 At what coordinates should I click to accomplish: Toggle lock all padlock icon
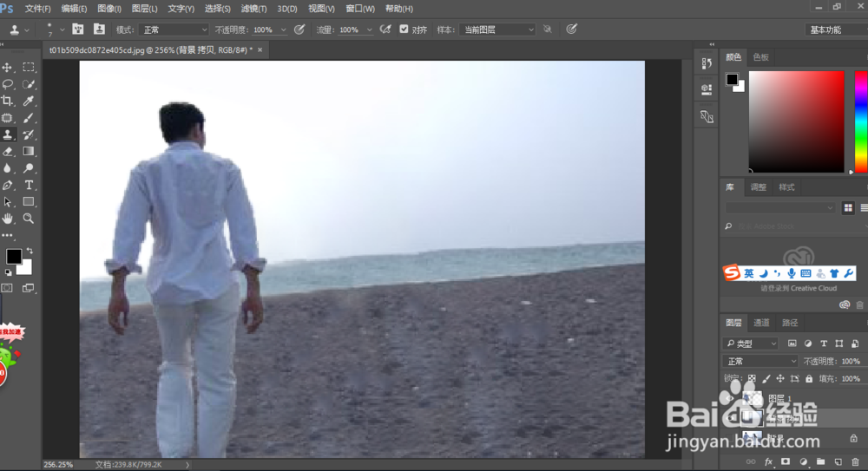pyautogui.click(x=809, y=378)
